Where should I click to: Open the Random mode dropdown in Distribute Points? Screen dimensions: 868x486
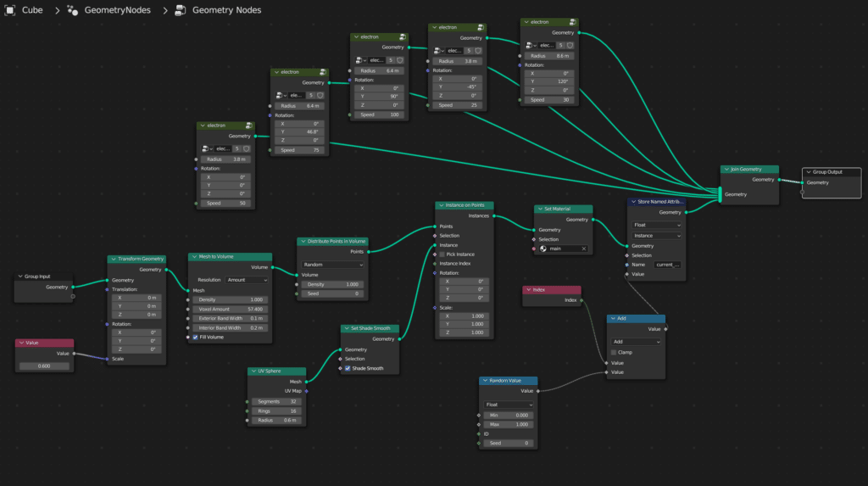coord(332,265)
